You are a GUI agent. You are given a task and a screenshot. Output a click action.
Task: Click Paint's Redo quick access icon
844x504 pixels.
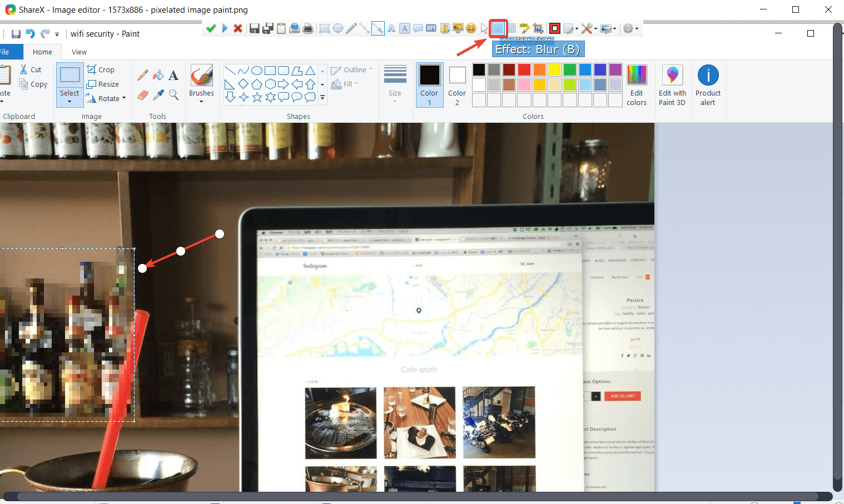[x=45, y=34]
